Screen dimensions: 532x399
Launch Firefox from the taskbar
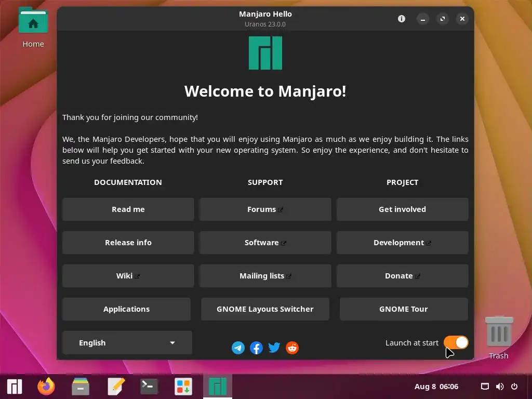click(x=46, y=386)
